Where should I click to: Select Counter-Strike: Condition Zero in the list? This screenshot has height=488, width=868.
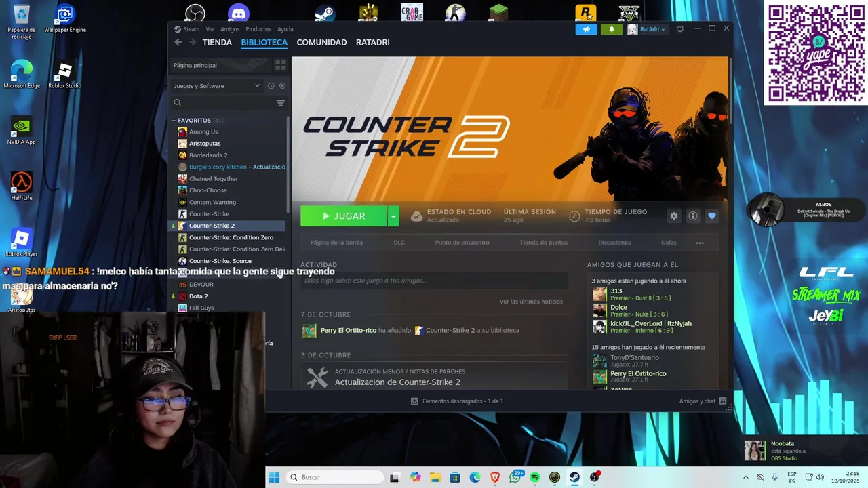click(x=231, y=237)
